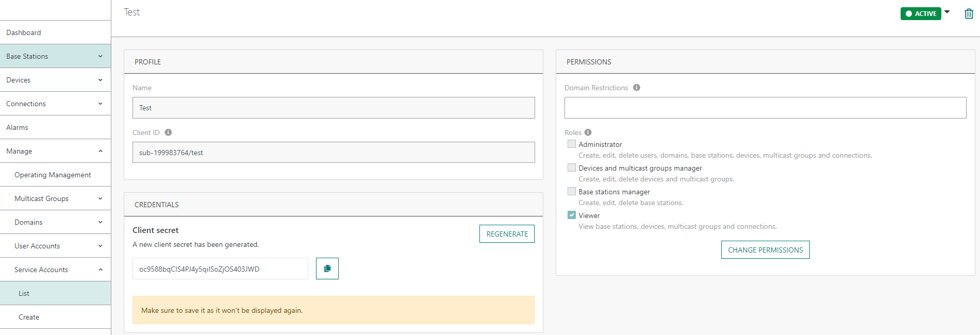980x335 pixels.
Task: Enable the Administrator role checkbox
Action: click(572, 144)
